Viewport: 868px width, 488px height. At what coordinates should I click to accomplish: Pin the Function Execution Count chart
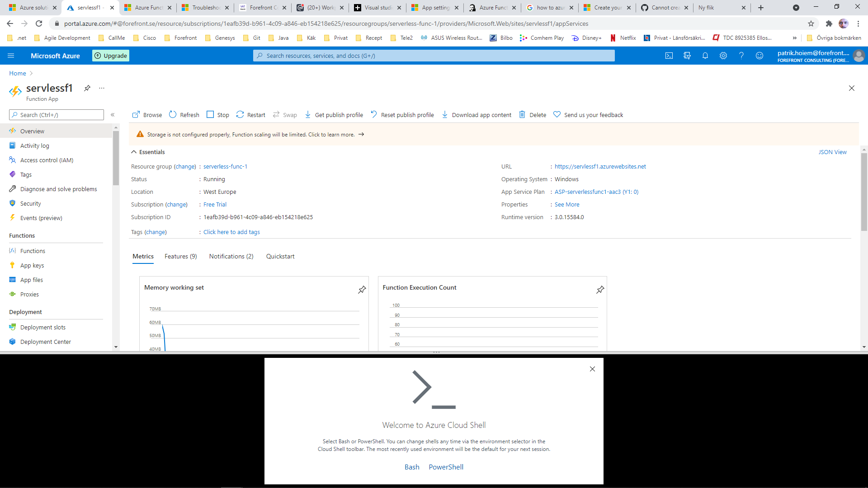[600, 290]
